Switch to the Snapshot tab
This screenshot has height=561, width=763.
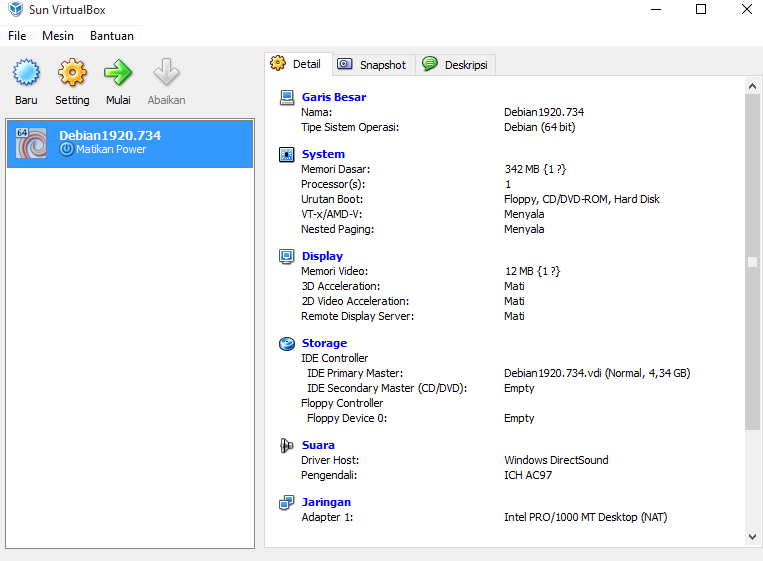pyautogui.click(x=374, y=65)
